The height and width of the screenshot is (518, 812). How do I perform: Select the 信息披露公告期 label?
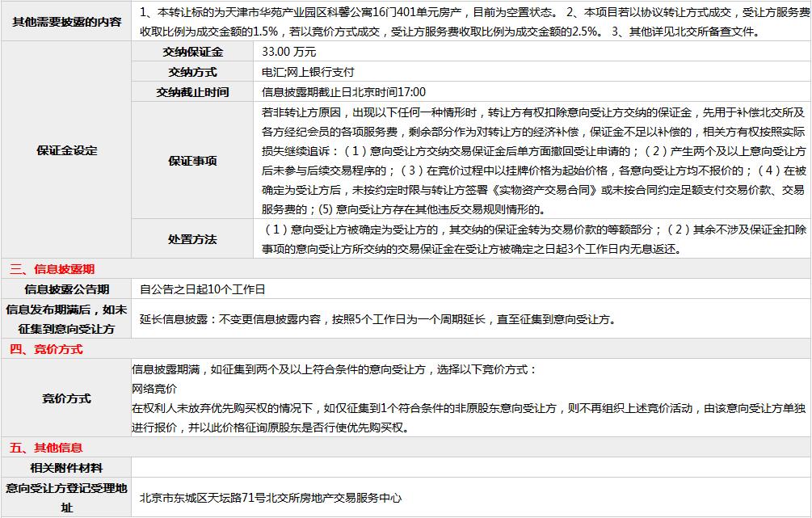pyautogui.click(x=67, y=289)
